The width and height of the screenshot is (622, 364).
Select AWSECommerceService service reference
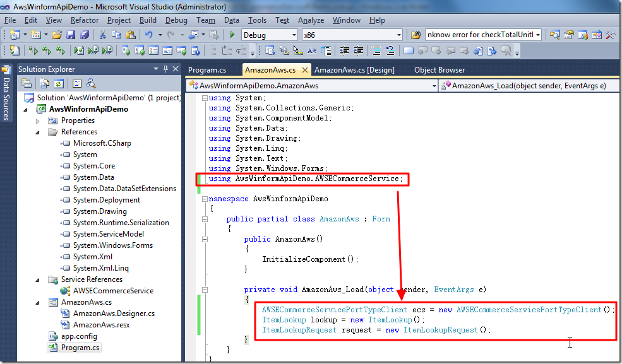[x=113, y=291]
